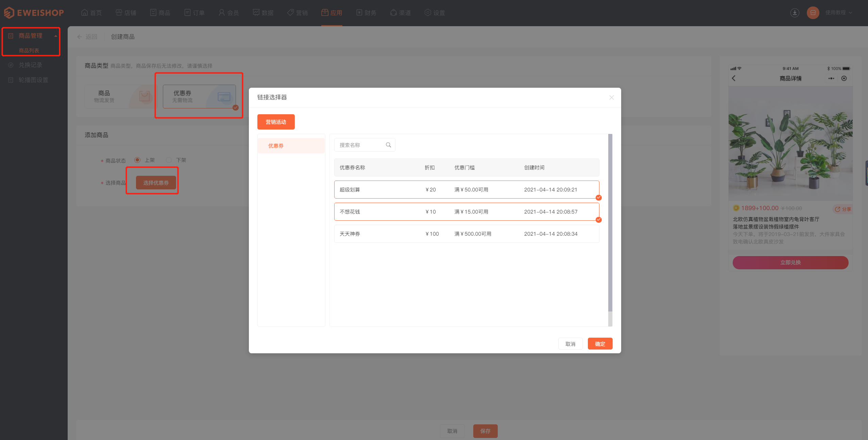Expand 兑换记录 sidebar menu item
868x440 pixels.
point(30,65)
